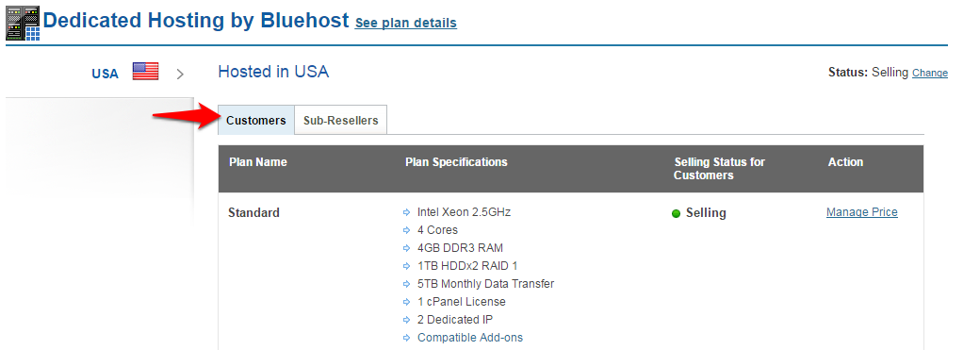Screen dimensions: 980x350
Task: Click the arrow bullet beside 5TB Monthly Data Transfer
Action: coord(407,284)
